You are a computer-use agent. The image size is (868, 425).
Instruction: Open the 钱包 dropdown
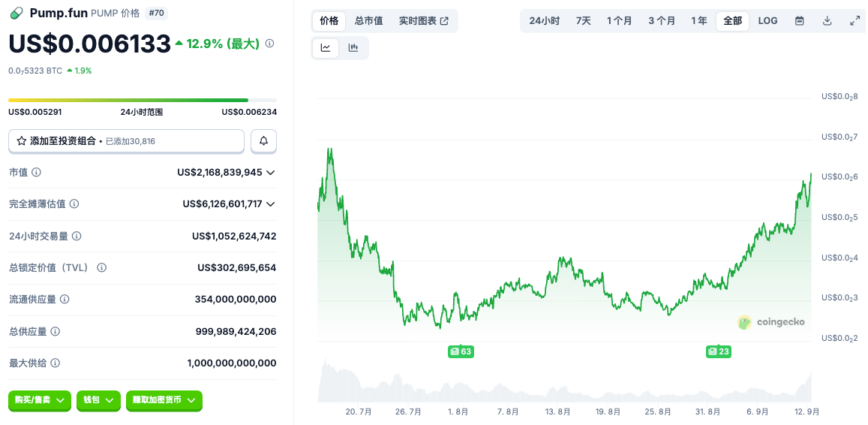(x=98, y=401)
